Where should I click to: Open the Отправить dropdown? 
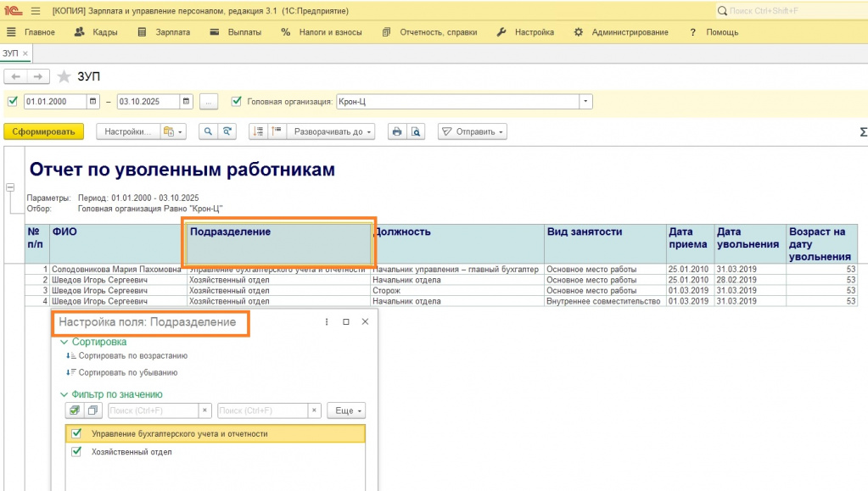click(473, 131)
